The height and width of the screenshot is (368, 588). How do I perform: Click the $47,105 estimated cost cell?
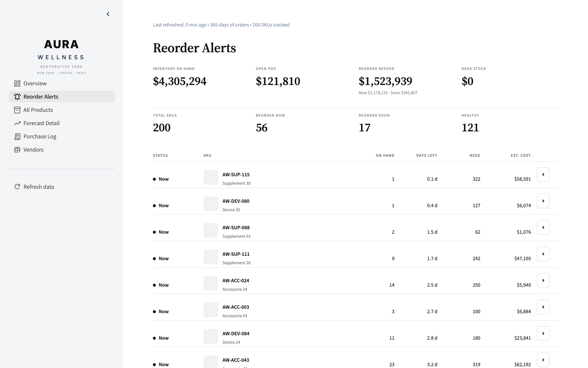coord(522,259)
